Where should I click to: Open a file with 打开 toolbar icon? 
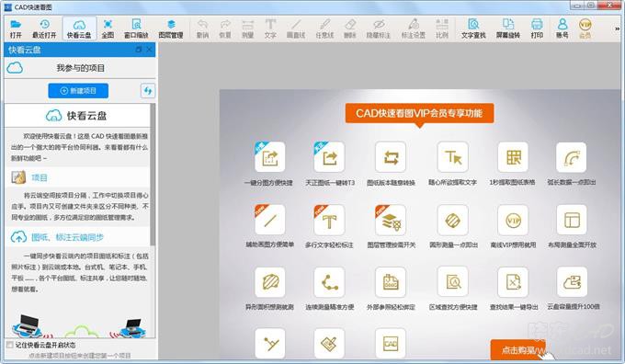click(x=16, y=28)
